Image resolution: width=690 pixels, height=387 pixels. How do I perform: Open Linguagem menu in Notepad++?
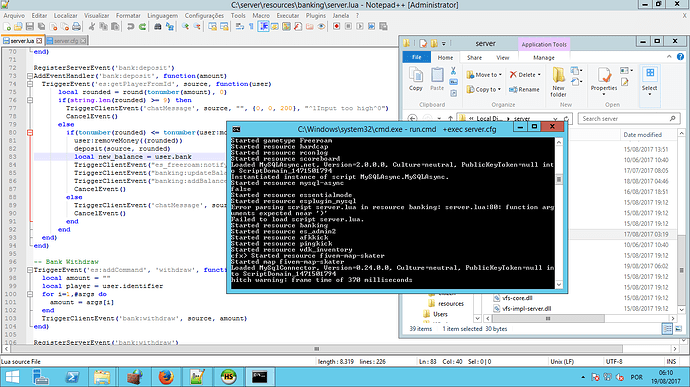click(x=162, y=15)
